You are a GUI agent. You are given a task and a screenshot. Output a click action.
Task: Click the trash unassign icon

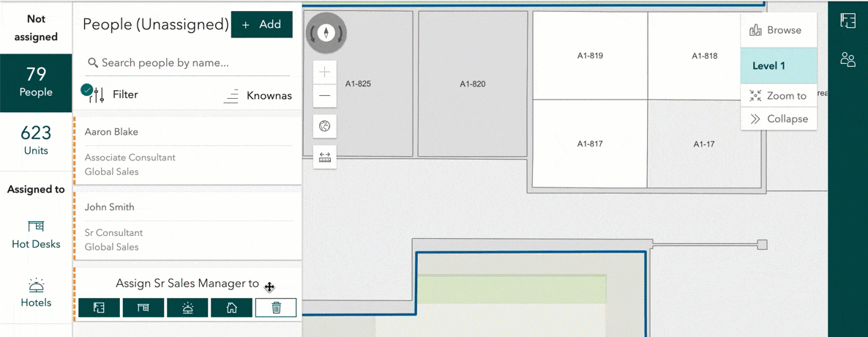click(276, 308)
